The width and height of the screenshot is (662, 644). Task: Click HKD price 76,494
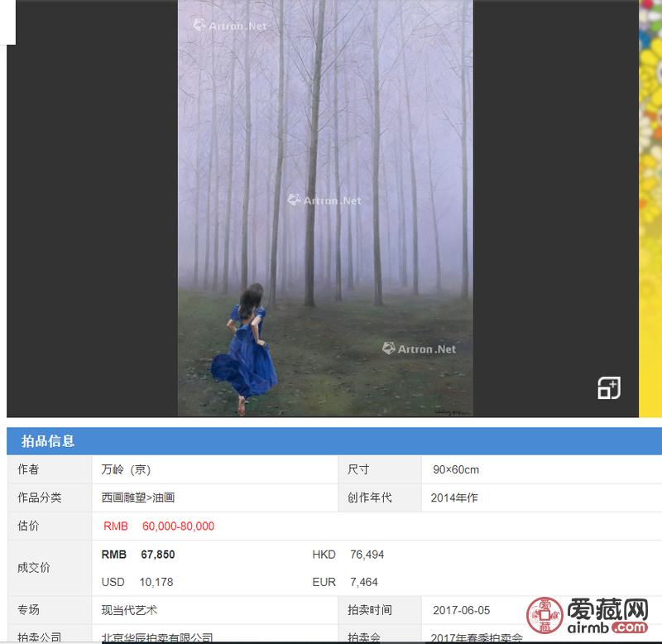click(367, 555)
